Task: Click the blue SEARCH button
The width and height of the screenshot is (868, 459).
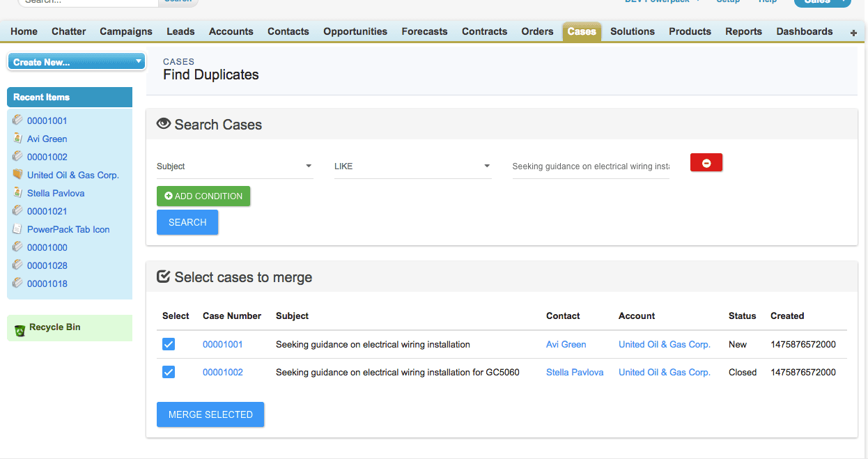Action: pos(187,222)
